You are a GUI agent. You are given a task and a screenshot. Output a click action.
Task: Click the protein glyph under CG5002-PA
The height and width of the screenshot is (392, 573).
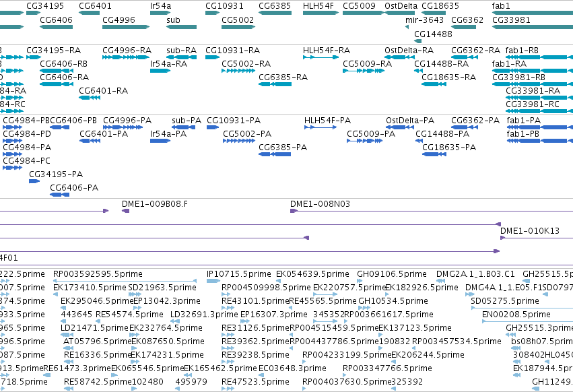point(239,141)
